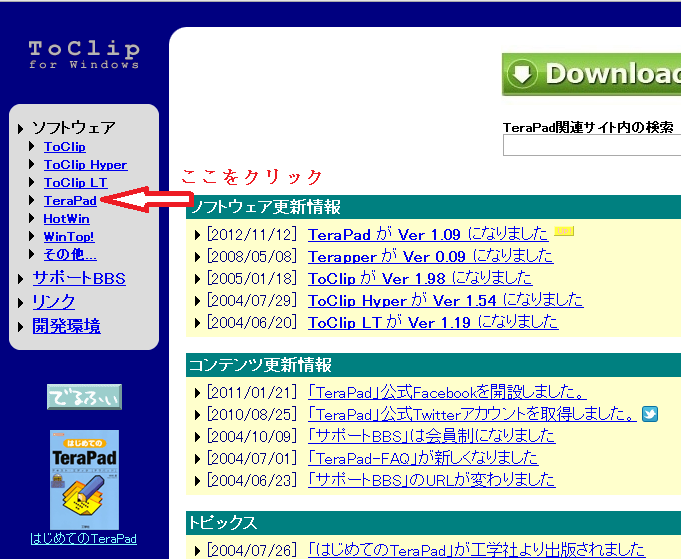Open the TeraPad sidebar link
The image size is (681, 559).
(70, 201)
